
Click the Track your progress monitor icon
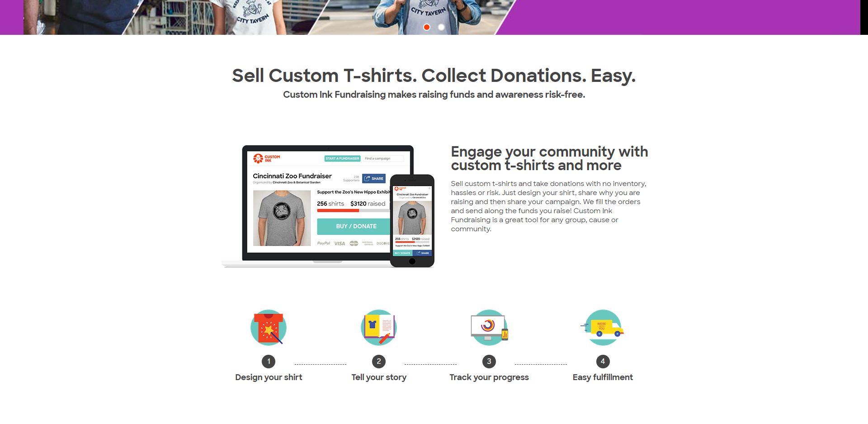(x=489, y=327)
